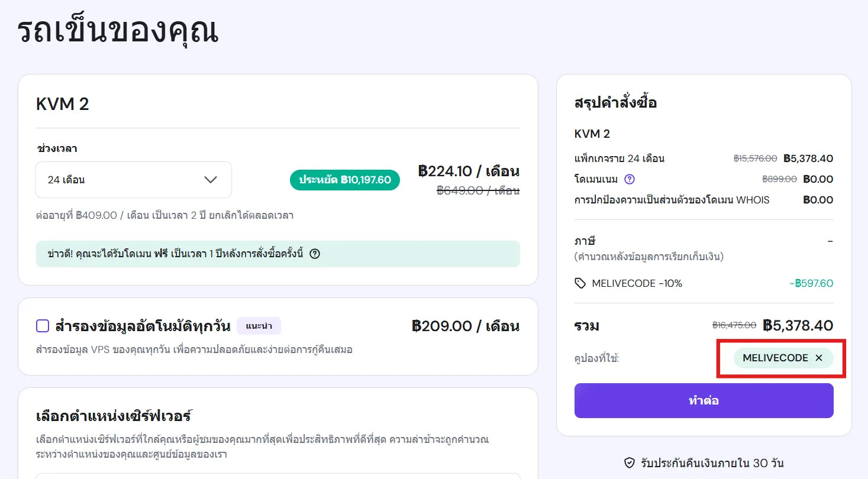The width and height of the screenshot is (868, 479).
Task: Remove the MELIVECODE coupon with the X icon
Action: (819, 358)
